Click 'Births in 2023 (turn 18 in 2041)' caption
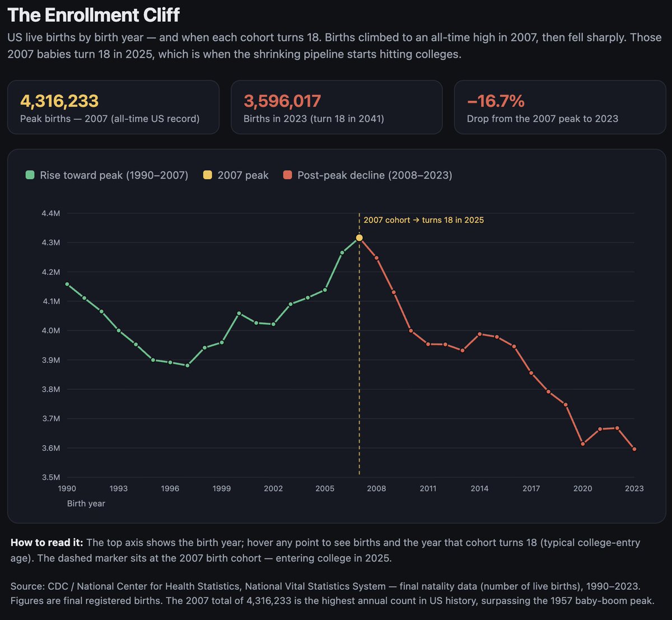 (314, 119)
